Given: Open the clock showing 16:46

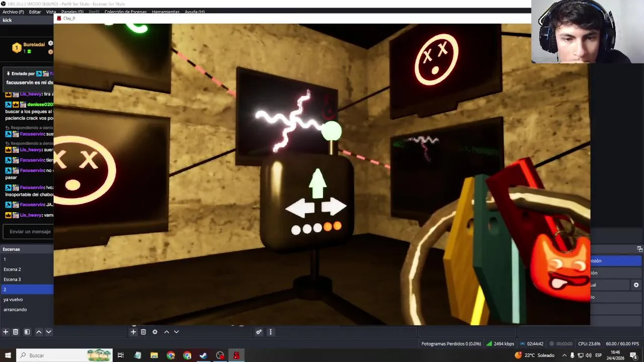Looking at the screenshot, I should tap(615, 355).
